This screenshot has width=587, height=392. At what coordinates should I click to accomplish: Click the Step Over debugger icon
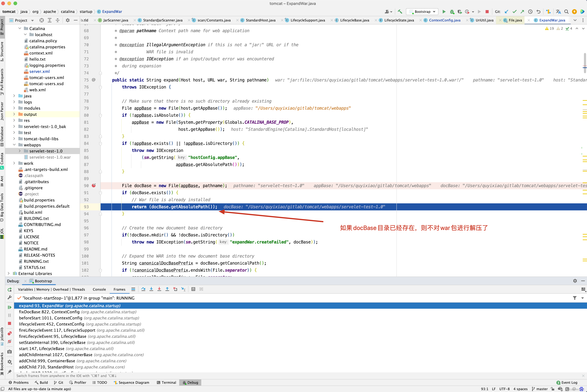click(x=143, y=289)
